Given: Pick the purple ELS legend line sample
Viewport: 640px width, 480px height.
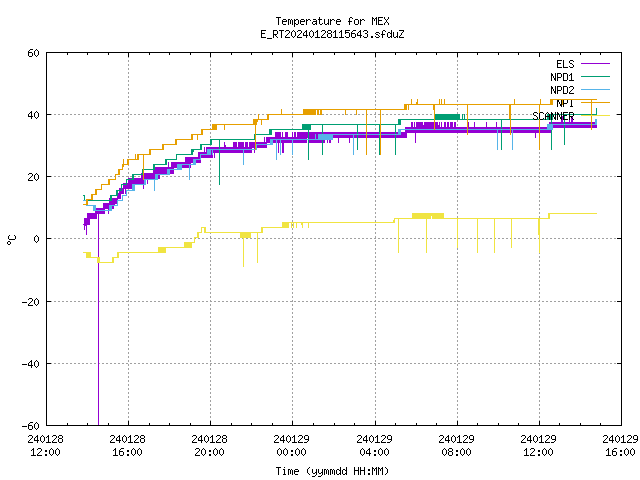Looking at the screenshot, I should point(596,64).
